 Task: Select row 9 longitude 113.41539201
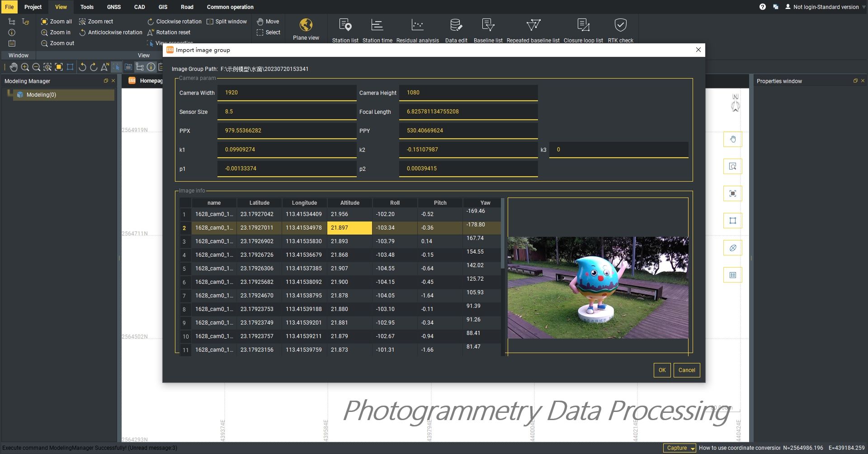point(304,323)
